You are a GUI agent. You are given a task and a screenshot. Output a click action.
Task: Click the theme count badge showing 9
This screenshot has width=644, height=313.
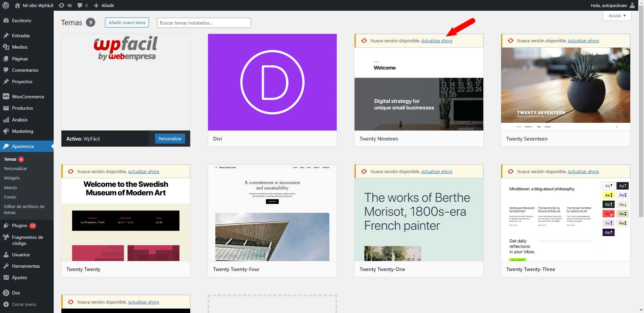[91, 22]
